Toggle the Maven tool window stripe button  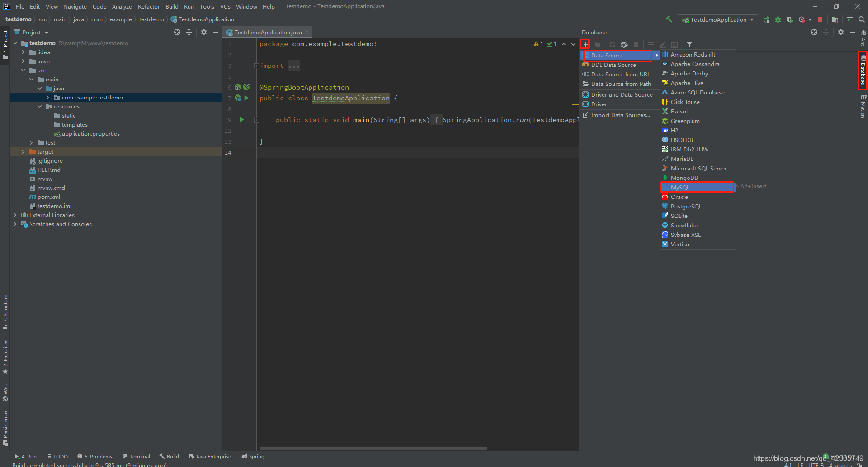click(x=863, y=106)
